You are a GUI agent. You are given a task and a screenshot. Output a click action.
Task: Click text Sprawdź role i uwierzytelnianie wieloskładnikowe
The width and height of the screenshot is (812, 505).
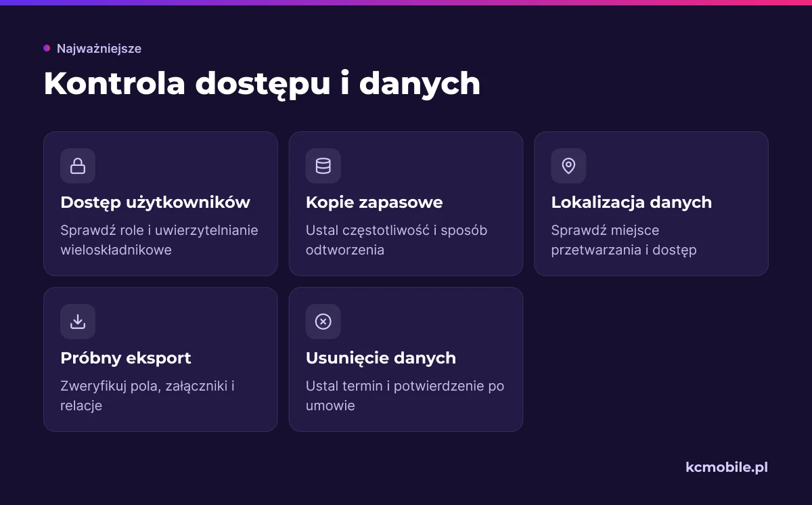(159, 240)
